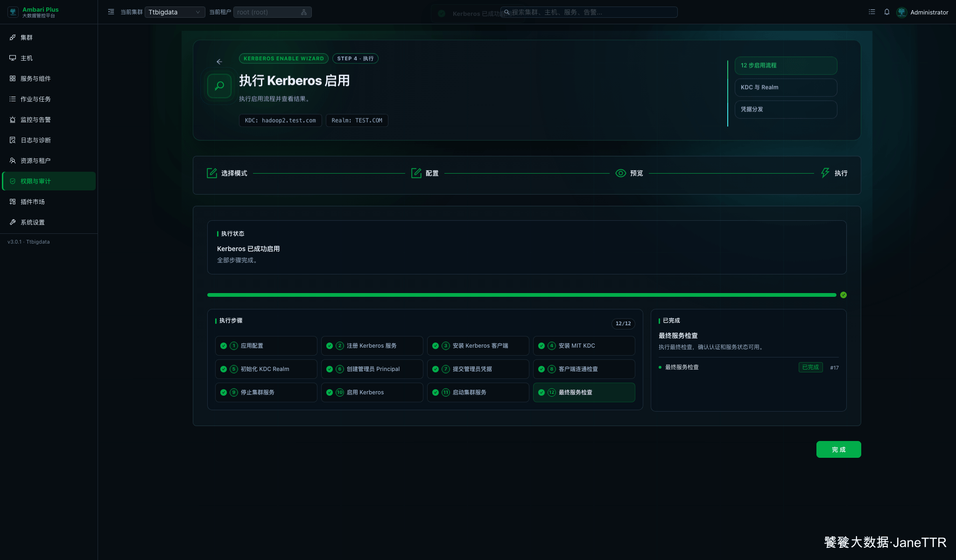This screenshot has width=956, height=560.
Task: Click the 执行 wizard step
Action: [834, 173]
